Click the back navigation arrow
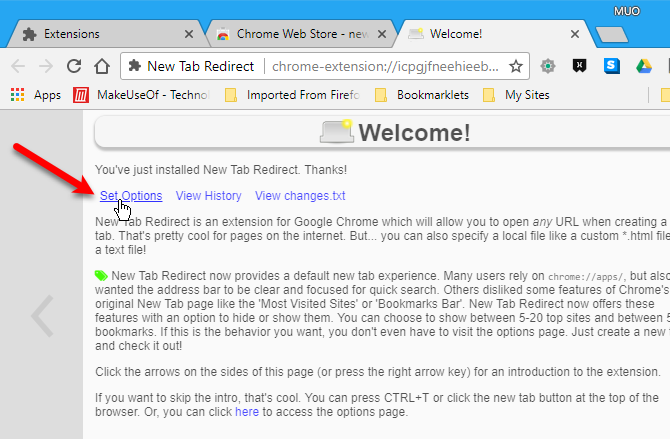The height and width of the screenshot is (439, 670). tap(18, 67)
